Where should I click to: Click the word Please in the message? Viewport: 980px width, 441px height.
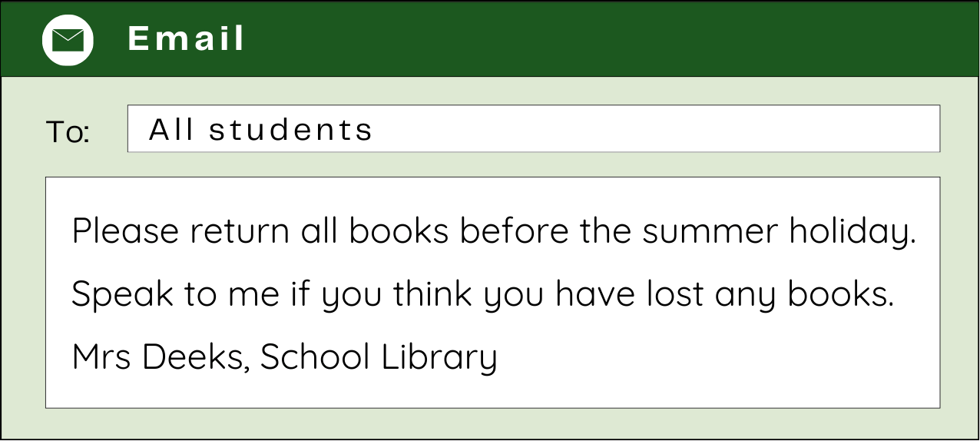pos(125,231)
